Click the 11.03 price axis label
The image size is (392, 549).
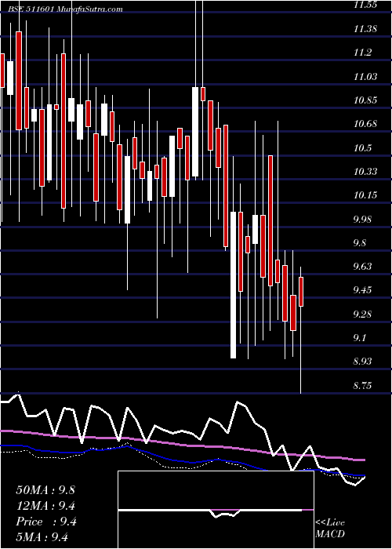pyautogui.click(x=365, y=76)
